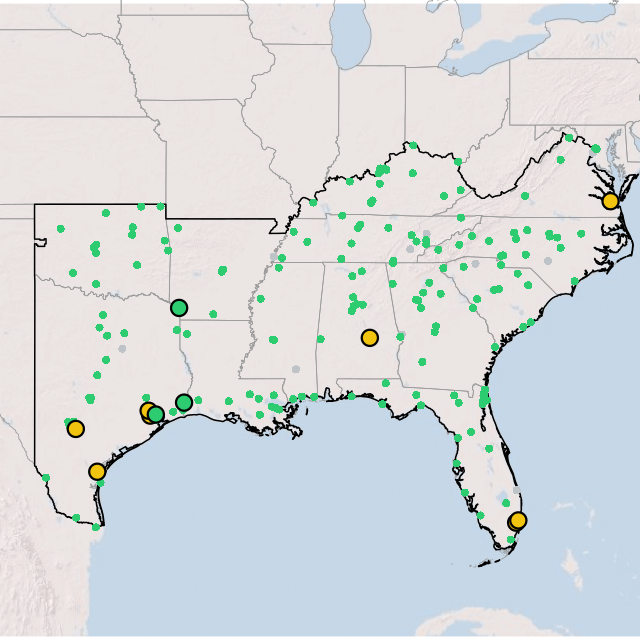The width and height of the screenshot is (640, 640).
Task: Pick the yellow marker partly behind Houston's green marker
Action: (147, 411)
